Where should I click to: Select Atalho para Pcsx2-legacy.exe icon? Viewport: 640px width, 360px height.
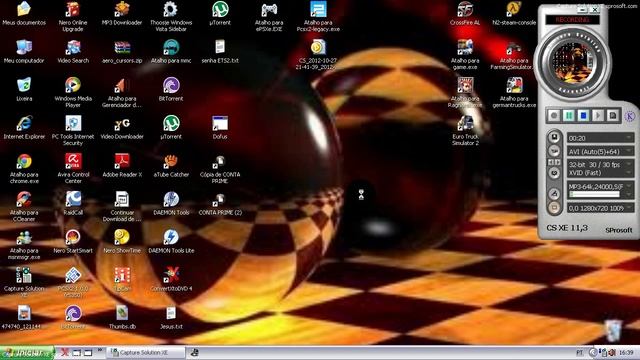[318, 17]
